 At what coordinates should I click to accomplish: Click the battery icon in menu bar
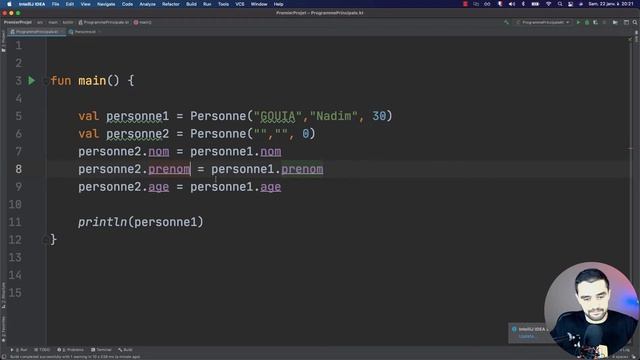(x=535, y=4)
